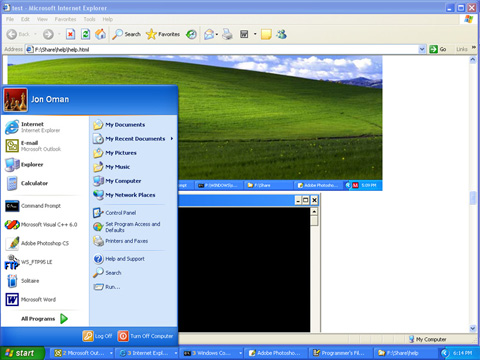
Task: Expand the Links toolbar chevron
Action: click(474, 48)
